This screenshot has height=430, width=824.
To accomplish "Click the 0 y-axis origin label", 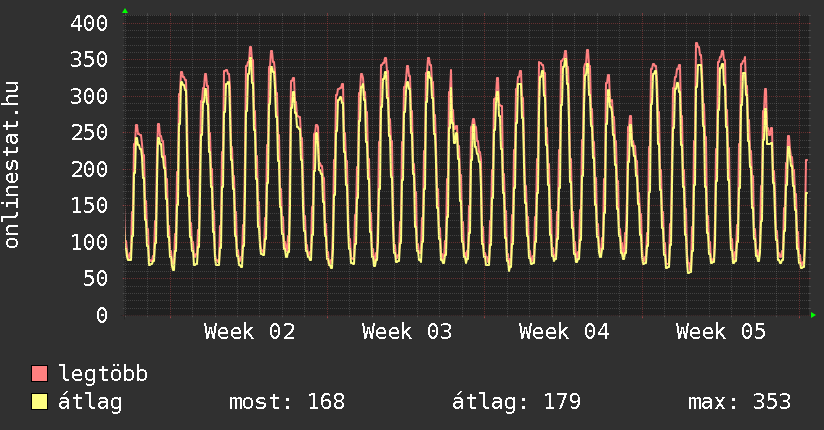I will click(102, 315).
